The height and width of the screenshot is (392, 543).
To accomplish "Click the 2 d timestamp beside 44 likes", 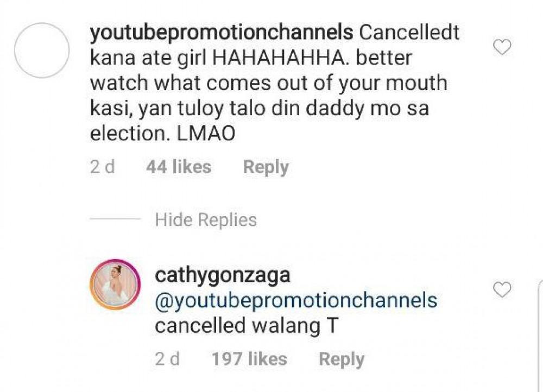I will 102,167.
